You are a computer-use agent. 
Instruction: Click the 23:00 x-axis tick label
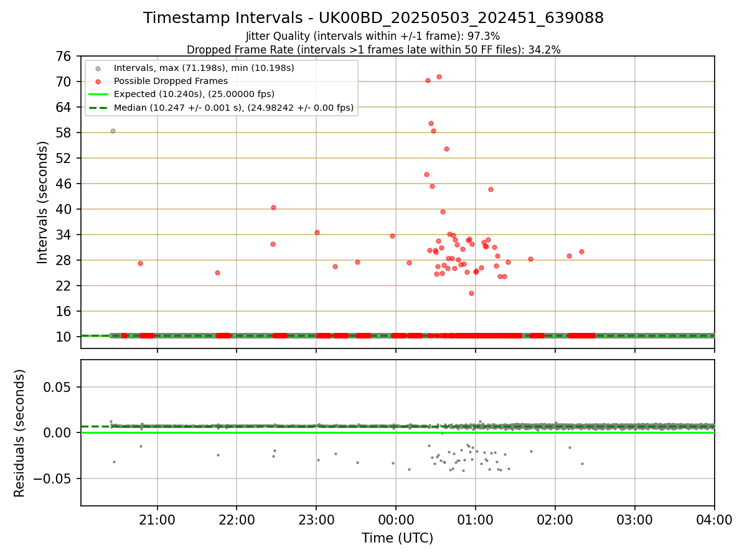coord(316,519)
